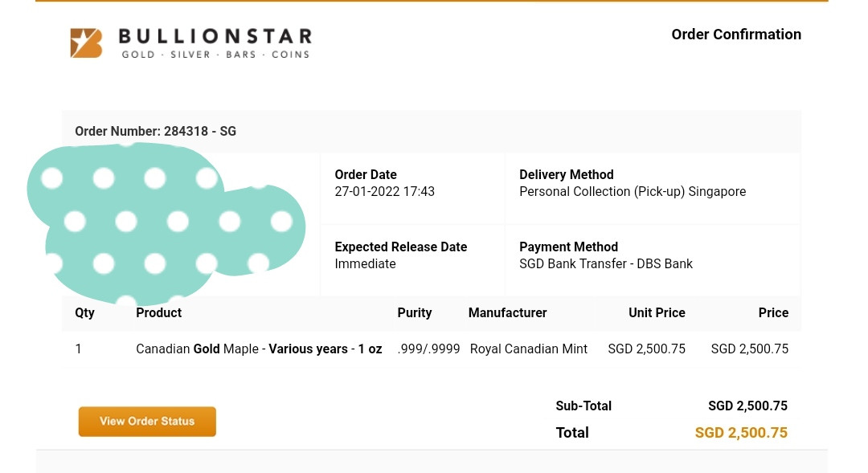Click the Manufacturer column header
Viewport: 868px width, 473px height.
tap(507, 313)
